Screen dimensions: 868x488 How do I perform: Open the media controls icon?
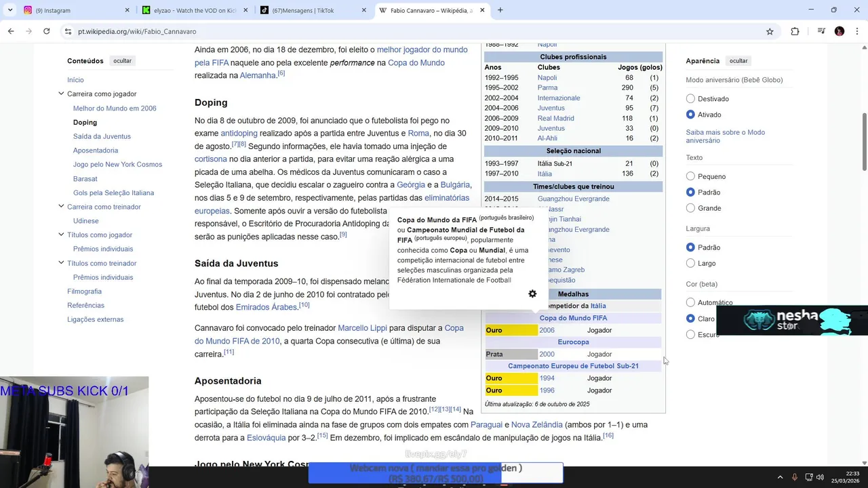point(821,31)
